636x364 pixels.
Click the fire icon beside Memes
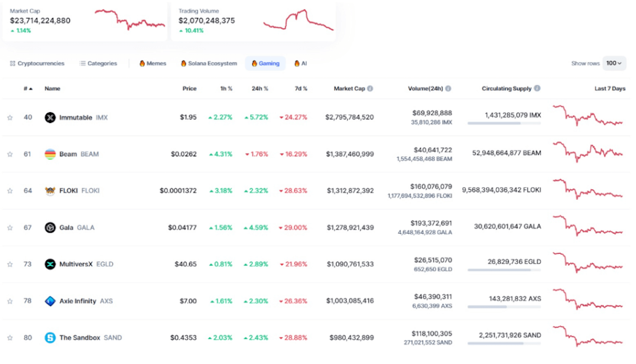[x=142, y=64]
